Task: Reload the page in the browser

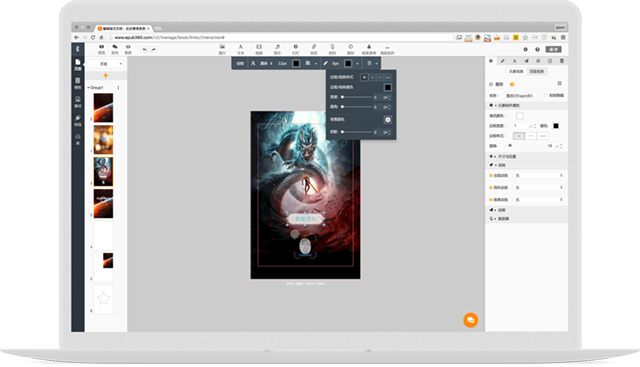Action: [93, 37]
